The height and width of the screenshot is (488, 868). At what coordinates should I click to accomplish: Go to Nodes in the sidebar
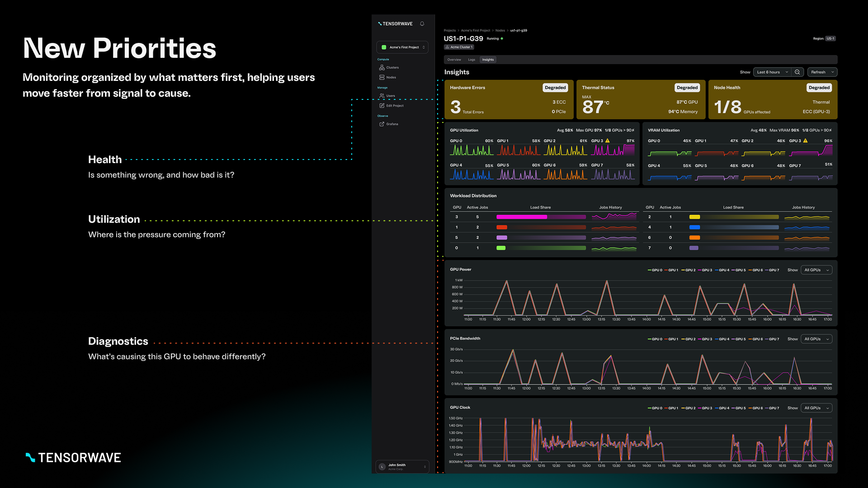click(388, 78)
